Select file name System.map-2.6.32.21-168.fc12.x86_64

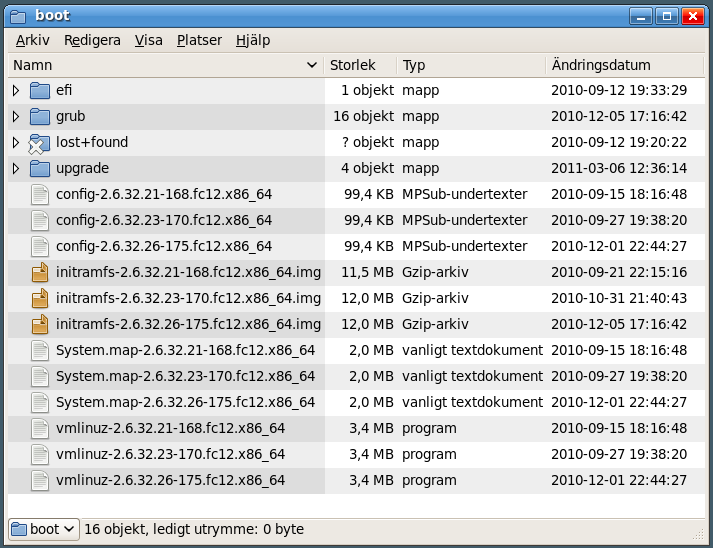tap(186, 351)
